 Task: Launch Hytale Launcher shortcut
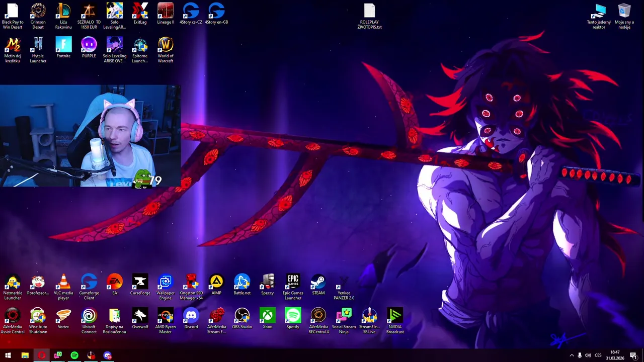(38, 50)
